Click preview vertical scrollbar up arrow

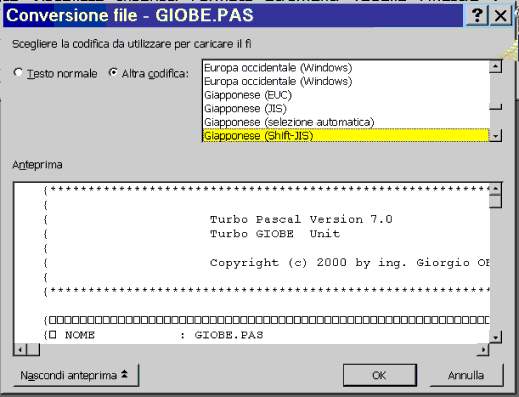point(496,189)
